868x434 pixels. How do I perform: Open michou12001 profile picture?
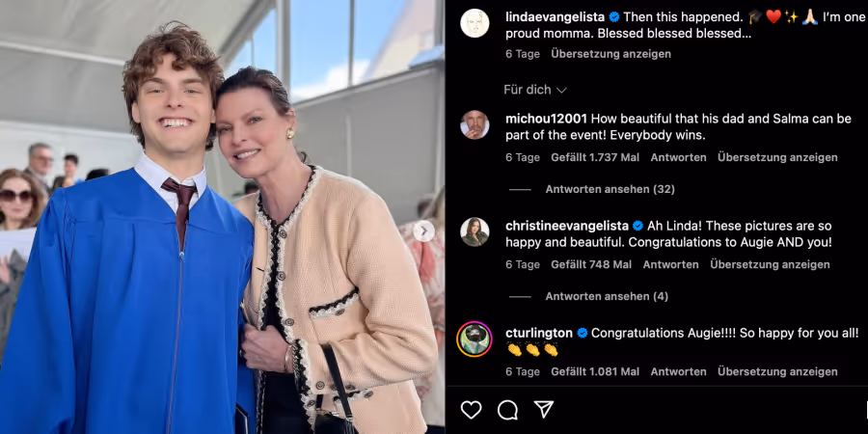click(x=475, y=124)
